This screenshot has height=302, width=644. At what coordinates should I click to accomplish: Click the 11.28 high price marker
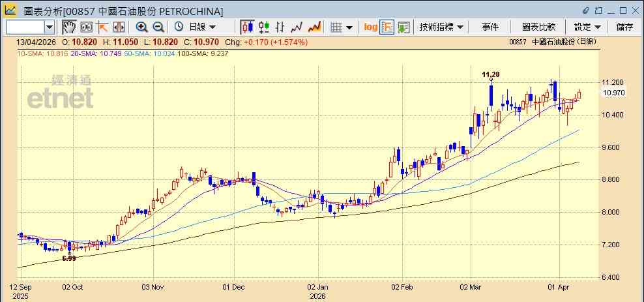[x=491, y=74]
